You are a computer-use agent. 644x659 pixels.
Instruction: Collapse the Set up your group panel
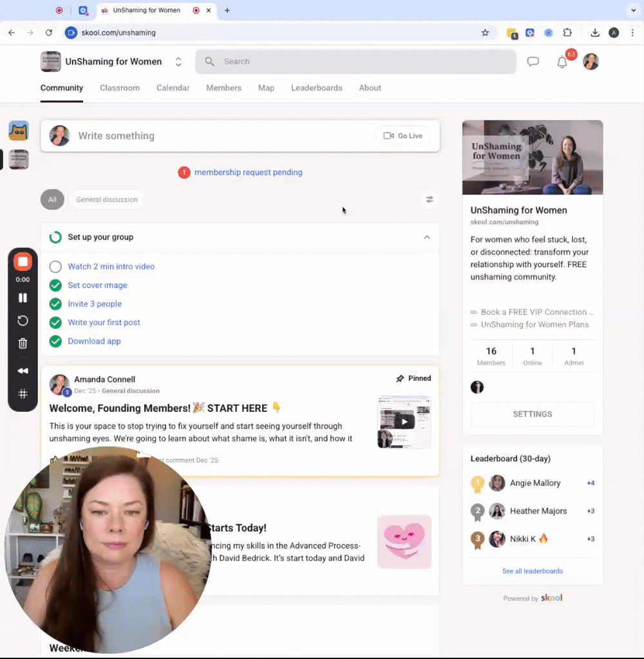tap(427, 237)
